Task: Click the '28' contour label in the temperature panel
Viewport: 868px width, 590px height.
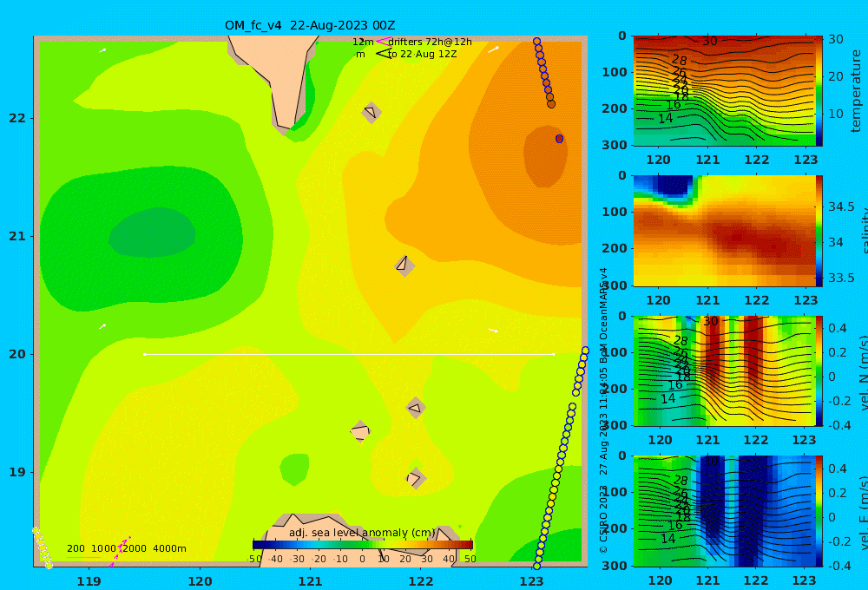Action: point(680,60)
